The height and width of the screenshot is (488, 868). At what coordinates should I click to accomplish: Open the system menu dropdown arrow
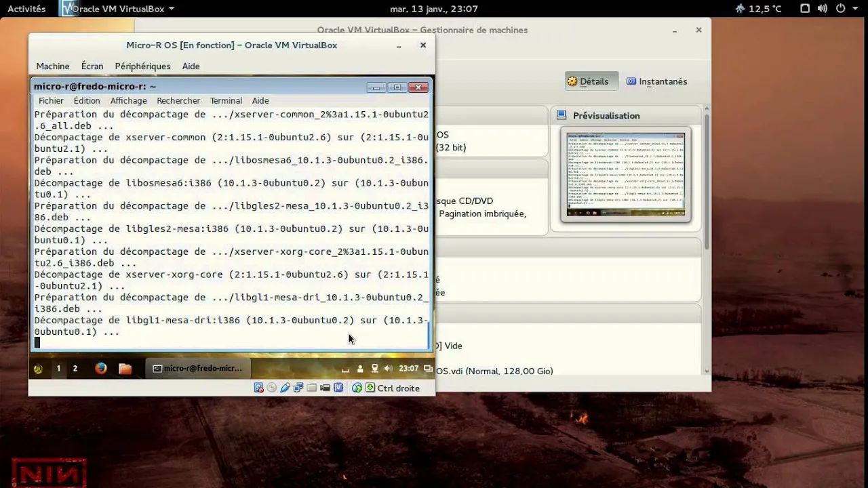pyautogui.click(x=855, y=9)
